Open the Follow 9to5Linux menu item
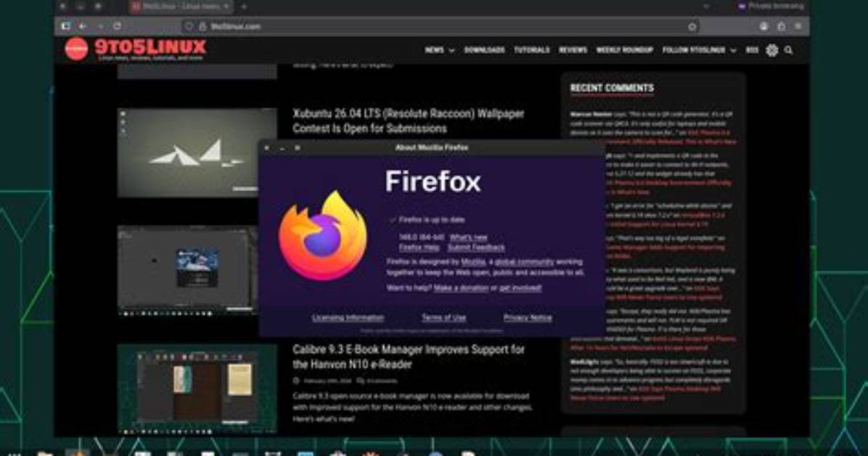This screenshot has height=456, width=868. pos(694,50)
